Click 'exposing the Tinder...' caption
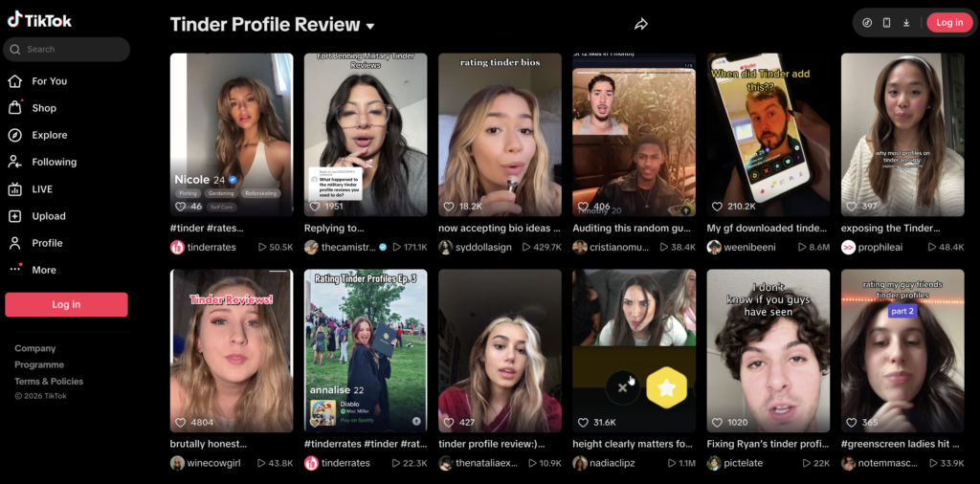 [x=891, y=229]
